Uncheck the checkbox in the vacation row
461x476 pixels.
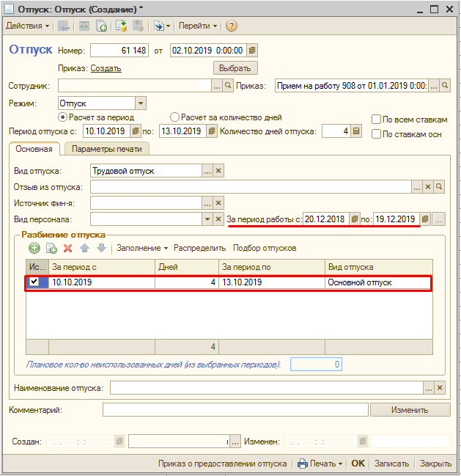coord(34,282)
